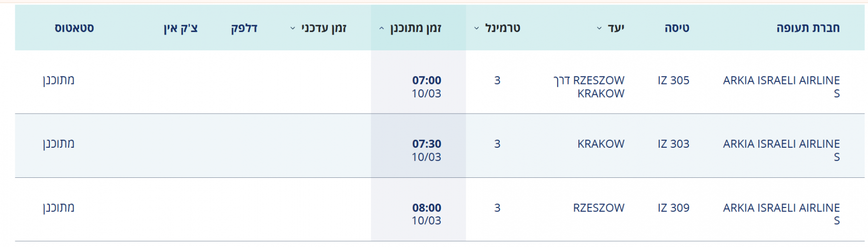Screen dimensions: 868x247
Task: Click the צ'ק אין column header
Action: (181, 28)
